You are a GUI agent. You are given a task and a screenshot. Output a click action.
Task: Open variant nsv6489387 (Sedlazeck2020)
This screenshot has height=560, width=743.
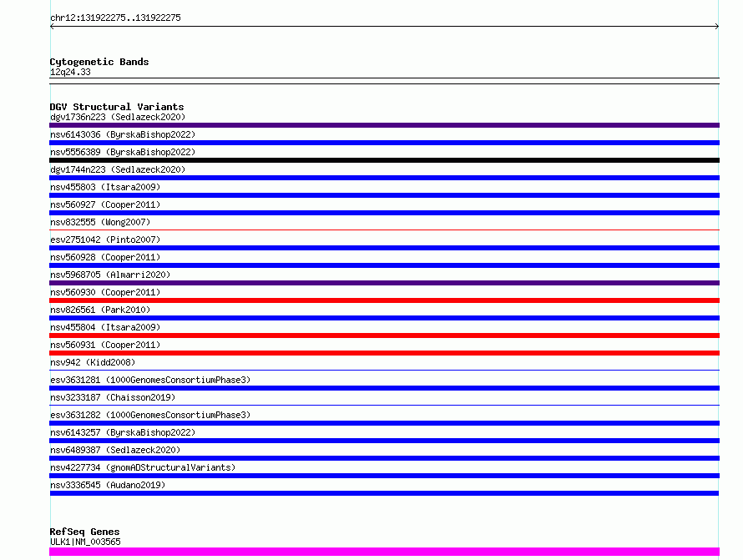click(x=115, y=450)
